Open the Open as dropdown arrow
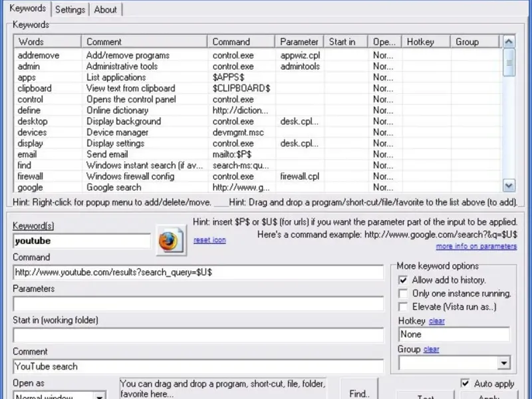 pyautogui.click(x=99, y=396)
